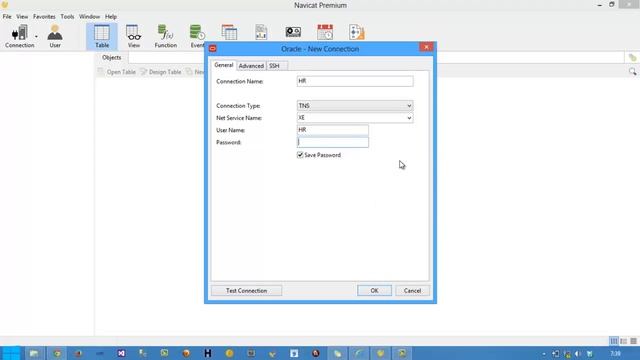Click the Model diagram icon in toolbar
This screenshot has width=640, height=360.
click(356, 32)
